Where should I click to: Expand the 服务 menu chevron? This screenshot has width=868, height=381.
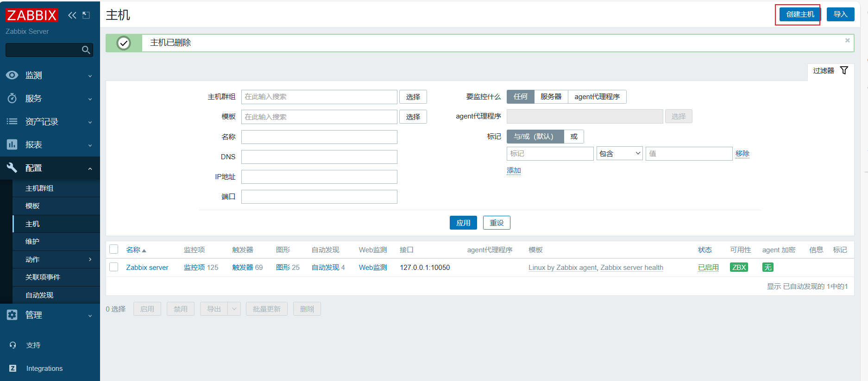point(90,99)
